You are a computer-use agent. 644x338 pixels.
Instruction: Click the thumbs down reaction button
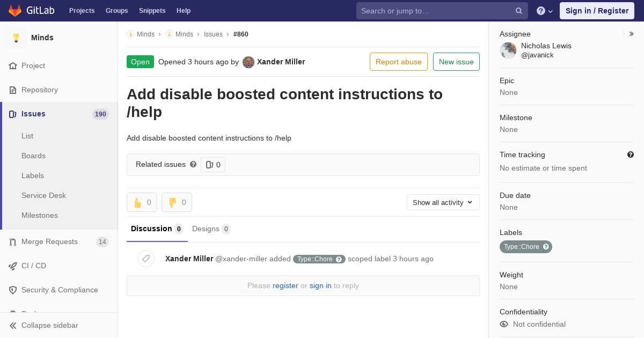click(177, 202)
